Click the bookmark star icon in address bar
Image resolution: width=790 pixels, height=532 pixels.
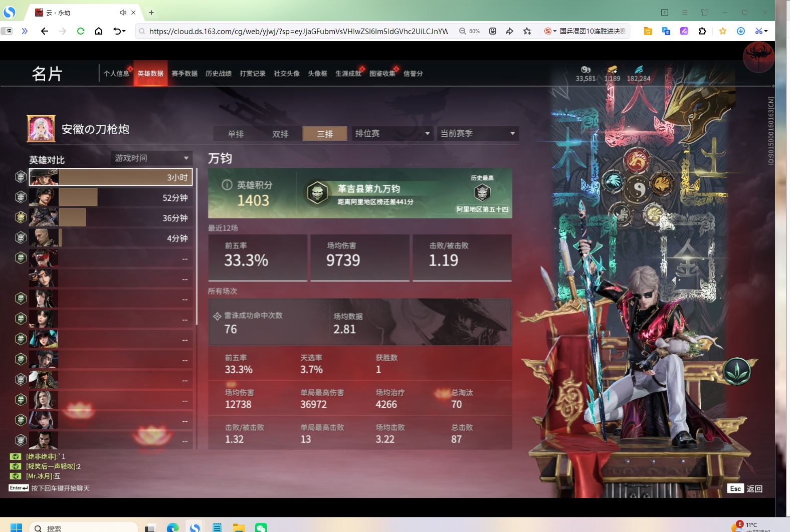[527, 31]
